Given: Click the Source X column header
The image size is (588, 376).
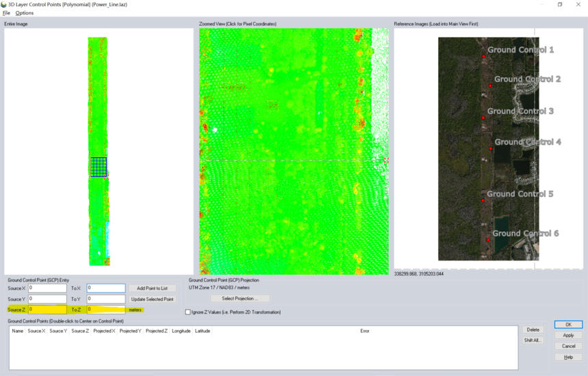Looking at the screenshot, I should click(36, 331).
